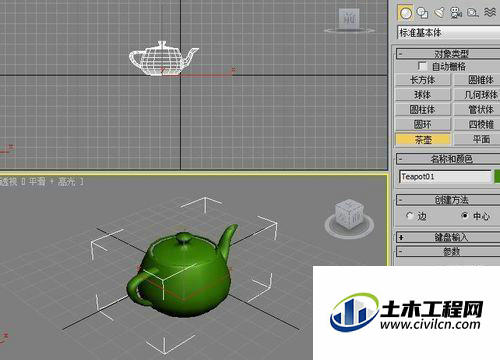This screenshot has height=360, width=500.
Task: Click the 平面 plane button
Action: [477, 139]
